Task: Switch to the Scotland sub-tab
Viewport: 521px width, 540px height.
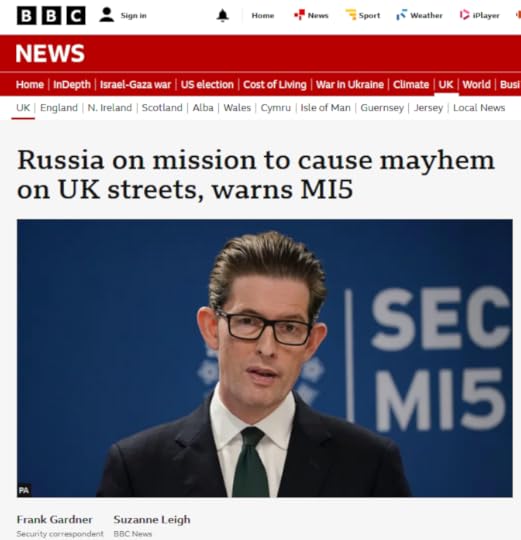Action: click(x=162, y=108)
